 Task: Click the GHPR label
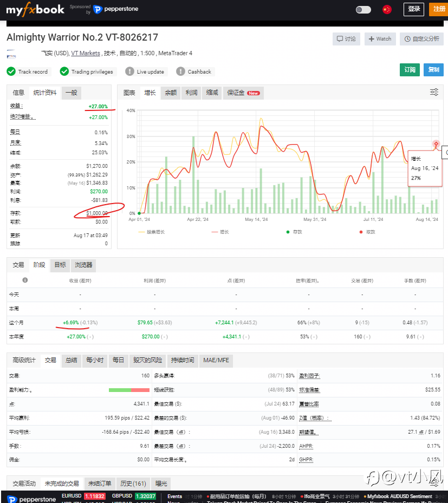pyautogui.click(x=306, y=460)
